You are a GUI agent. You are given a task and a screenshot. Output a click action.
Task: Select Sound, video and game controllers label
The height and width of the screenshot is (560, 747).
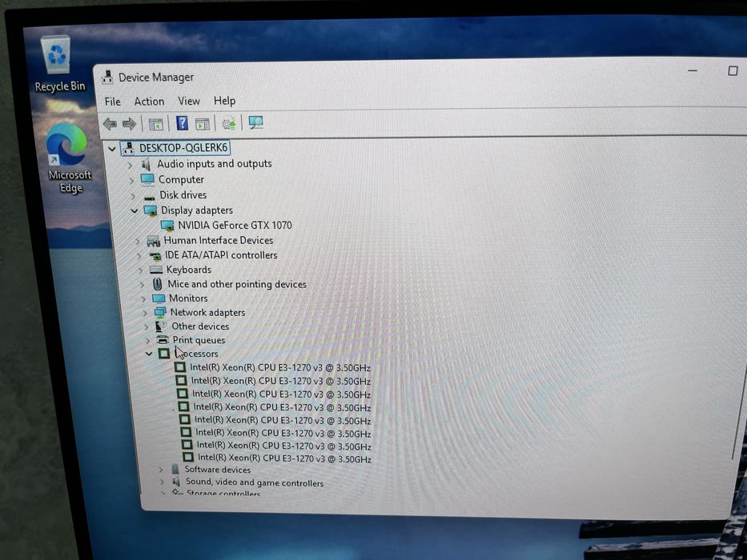click(x=255, y=482)
